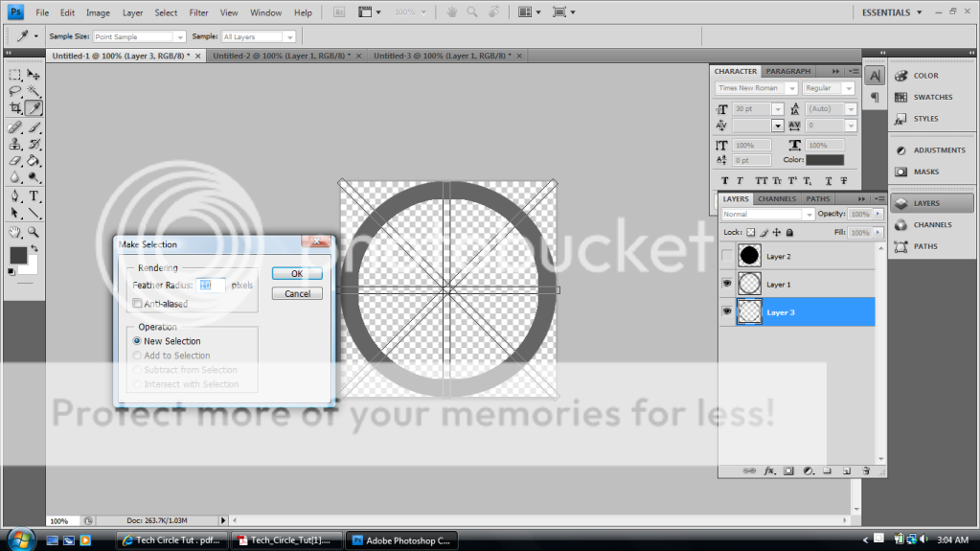
Task: Choose the Horizontal Type tool
Action: pos(34,195)
